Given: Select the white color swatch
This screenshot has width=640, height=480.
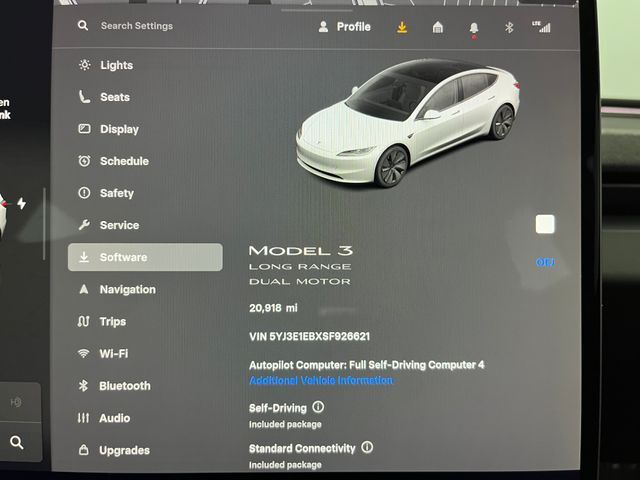Looking at the screenshot, I should click(x=545, y=224).
